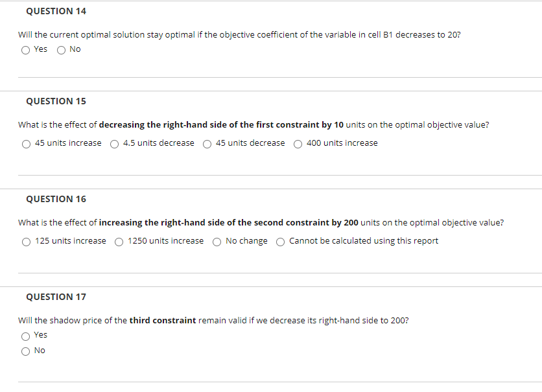Select No for Question 14
Screen dimensions: 542x392
[x=60, y=49]
